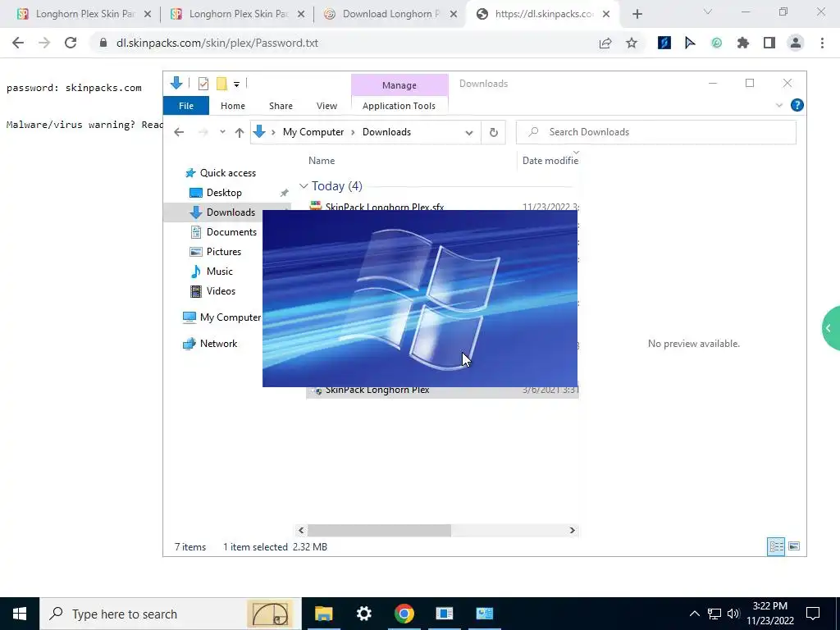Click the URL in Chrome's address bar
840x630 pixels.
(x=217, y=43)
